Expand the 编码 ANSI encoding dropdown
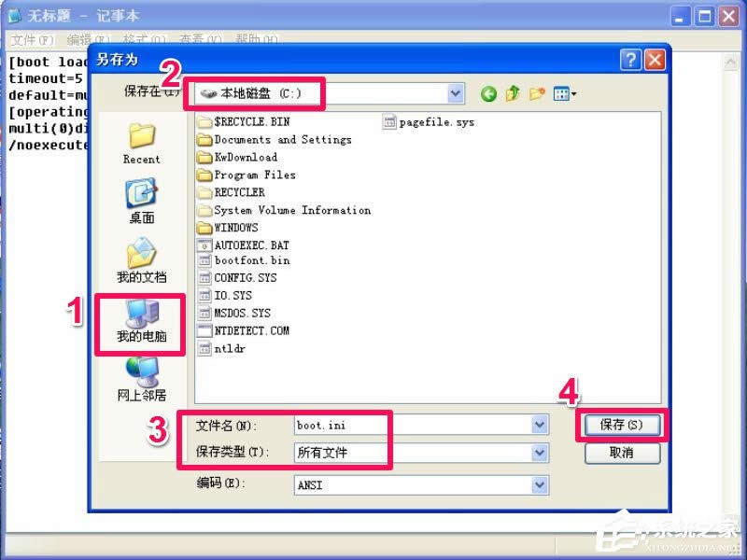 [x=540, y=485]
